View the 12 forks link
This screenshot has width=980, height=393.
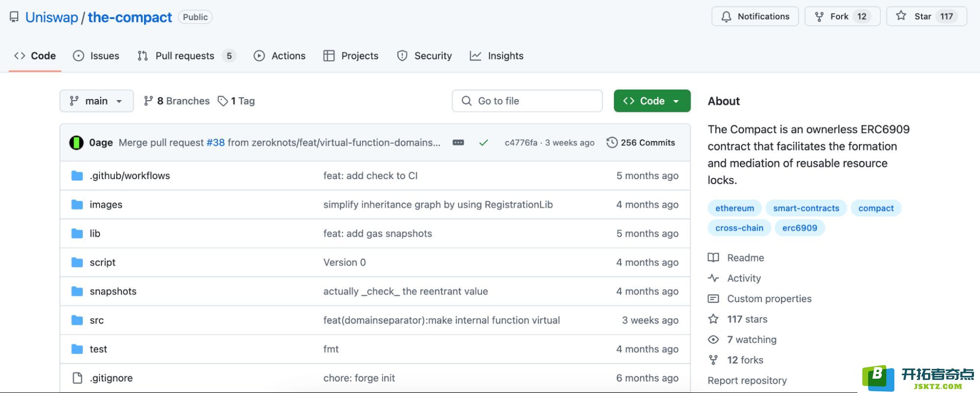tap(735, 360)
